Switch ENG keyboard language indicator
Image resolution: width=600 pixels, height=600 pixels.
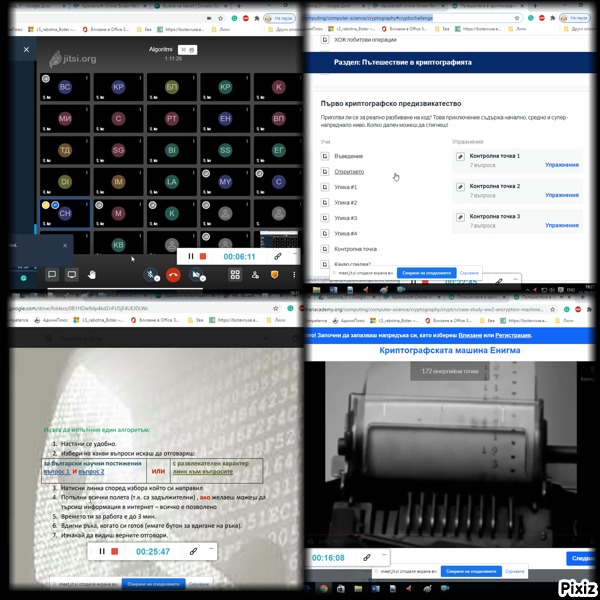click(x=571, y=290)
